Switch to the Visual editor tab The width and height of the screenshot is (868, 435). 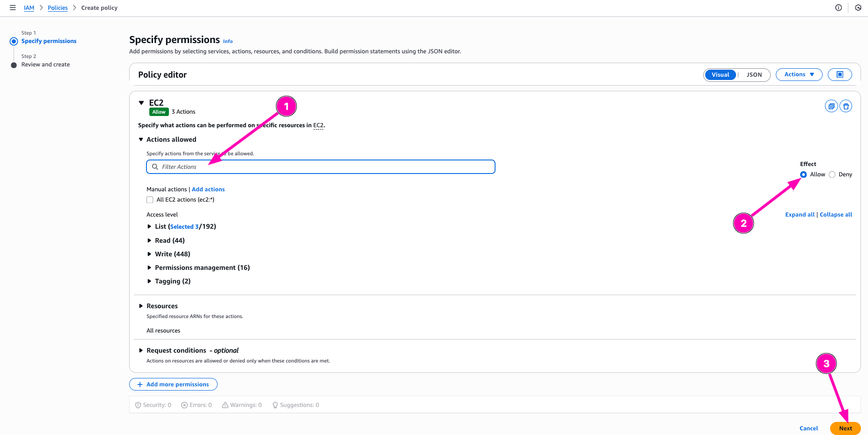pyautogui.click(x=720, y=75)
